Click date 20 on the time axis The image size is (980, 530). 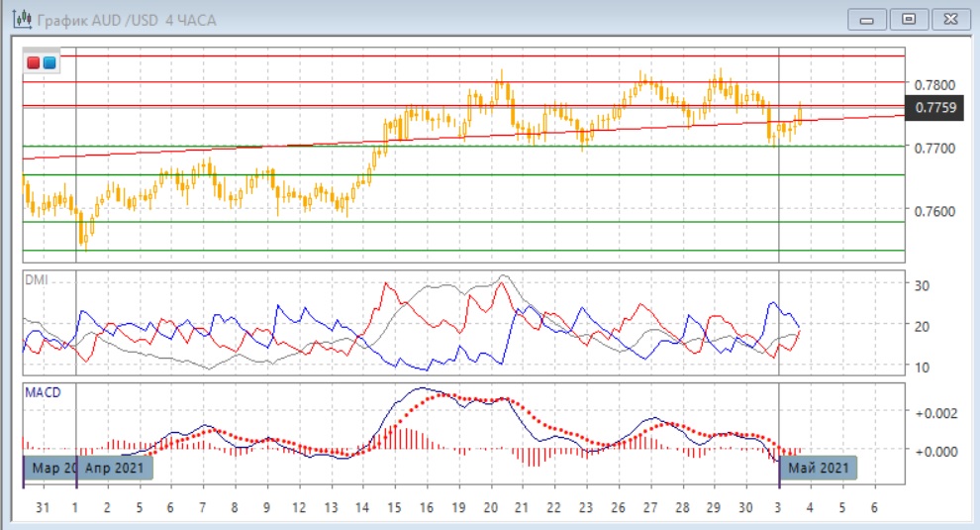(x=489, y=507)
